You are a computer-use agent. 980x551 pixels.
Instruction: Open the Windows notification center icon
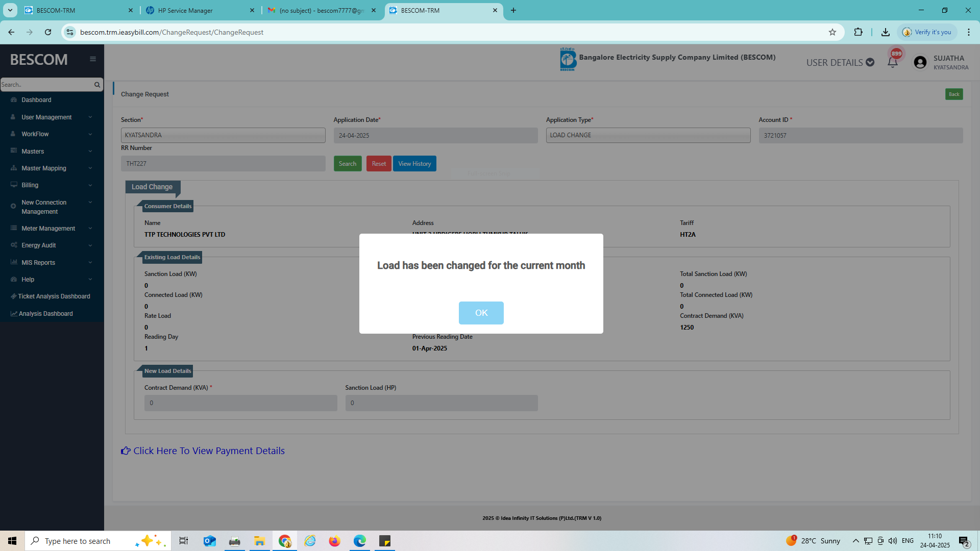(964, 541)
